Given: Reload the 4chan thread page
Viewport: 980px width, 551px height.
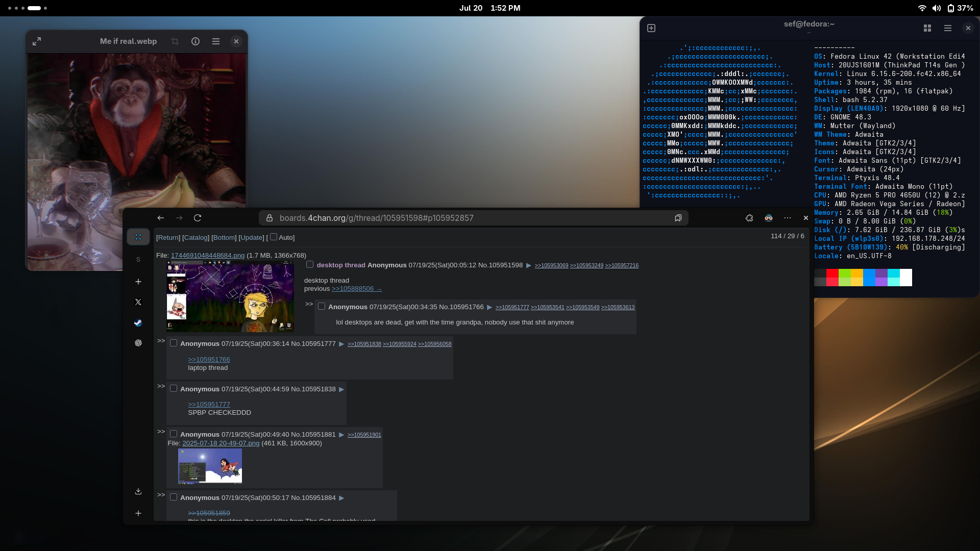Looking at the screenshot, I should tap(198, 218).
